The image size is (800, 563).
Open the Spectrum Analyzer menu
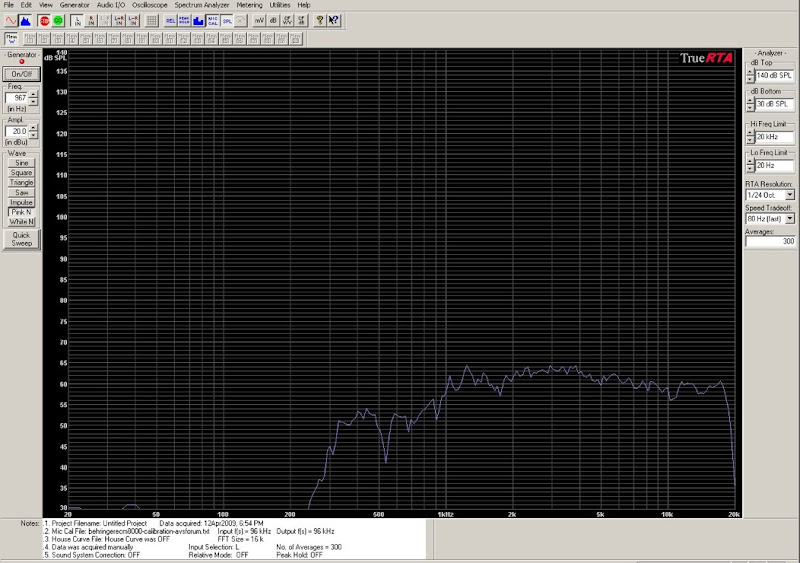pyautogui.click(x=203, y=5)
